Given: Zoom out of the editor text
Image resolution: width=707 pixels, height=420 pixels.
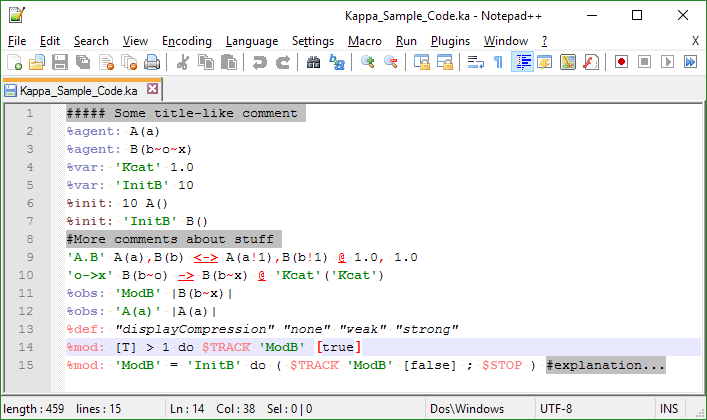Looking at the screenshot, I should coord(391,62).
